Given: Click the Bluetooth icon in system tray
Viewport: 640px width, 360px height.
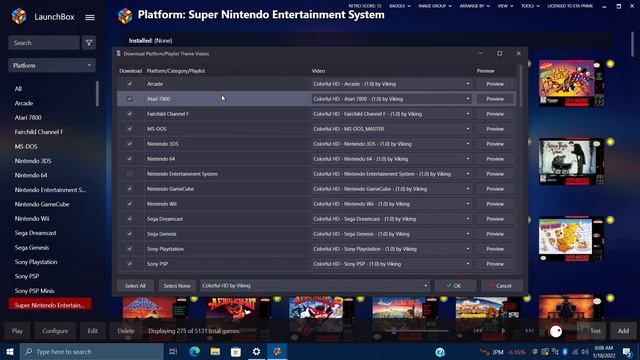Looking at the screenshot, I should click(x=565, y=352).
